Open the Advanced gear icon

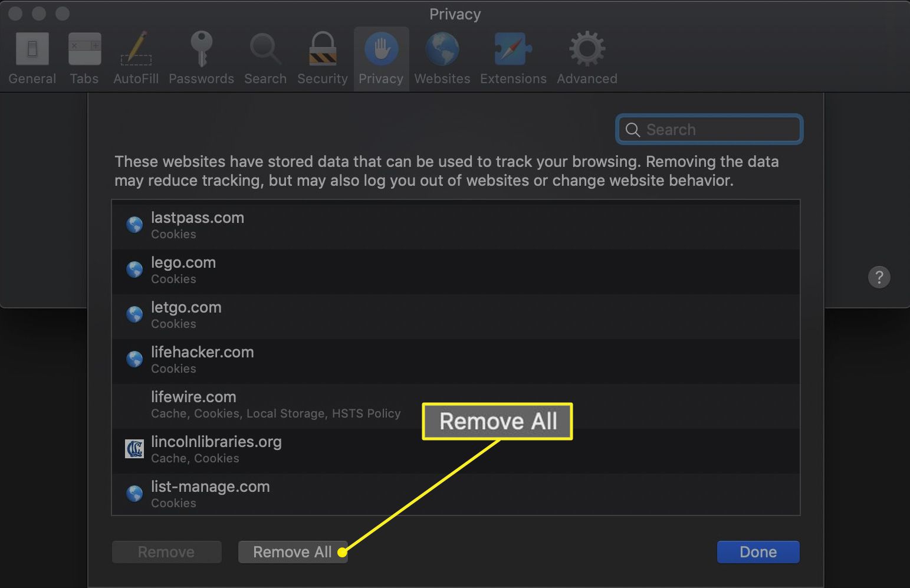pyautogui.click(x=587, y=48)
